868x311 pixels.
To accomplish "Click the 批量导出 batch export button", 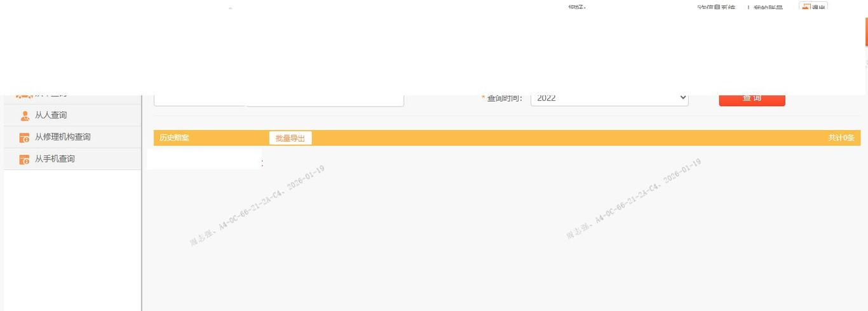I will [x=290, y=138].
